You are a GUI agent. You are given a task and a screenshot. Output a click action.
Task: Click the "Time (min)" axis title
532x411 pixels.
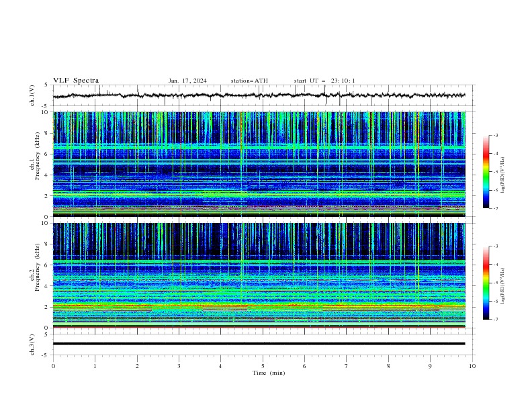coord(269,373)
